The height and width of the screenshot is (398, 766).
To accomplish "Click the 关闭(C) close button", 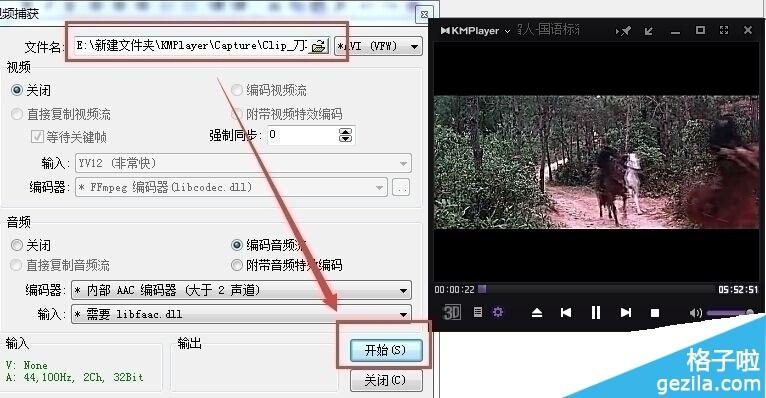I will [386, 380].
